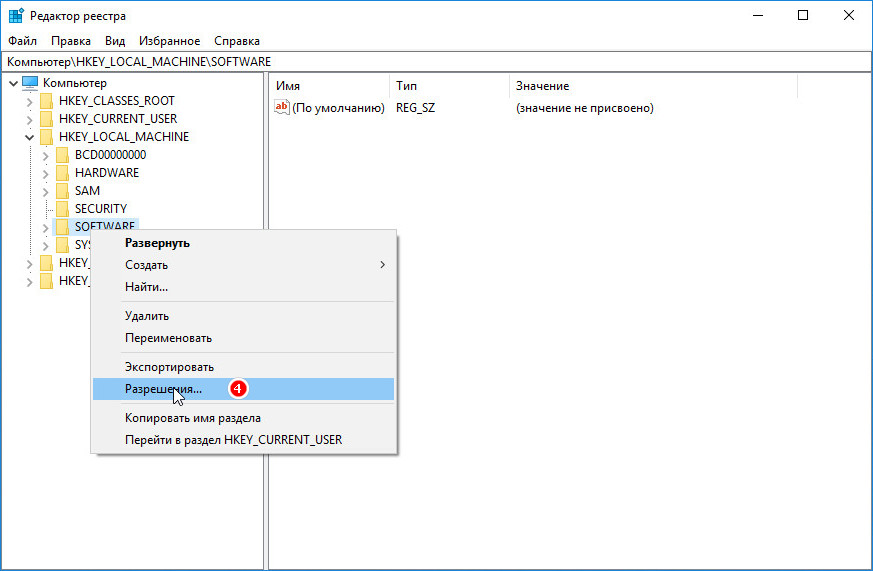Screen dimensions: 873x571
Task: Select Разрешения... in the context menu
Action: coord(244,389)
